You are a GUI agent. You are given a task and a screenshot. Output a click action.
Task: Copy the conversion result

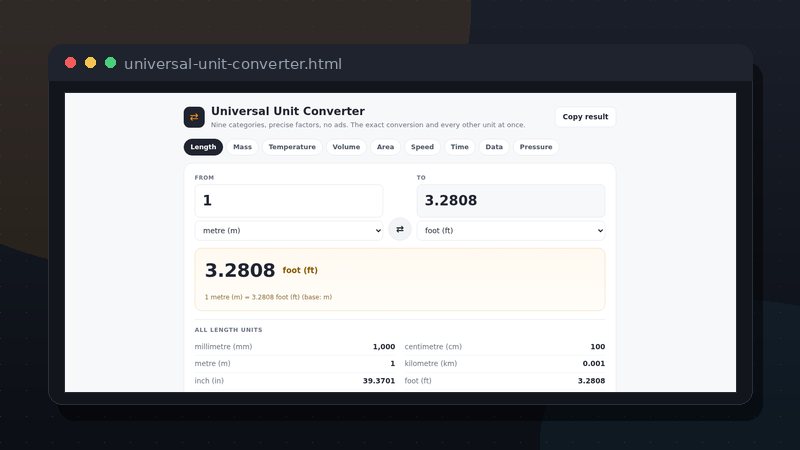[x=585, y=117]
